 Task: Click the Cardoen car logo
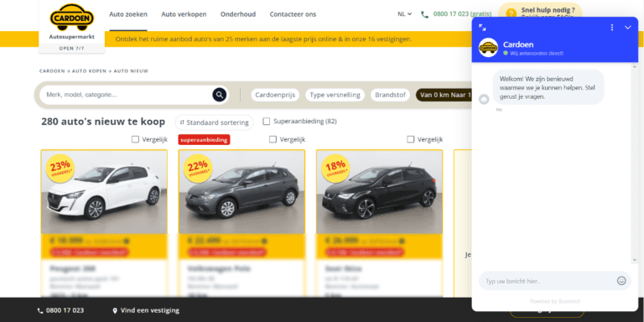click(x=72, y=18)
